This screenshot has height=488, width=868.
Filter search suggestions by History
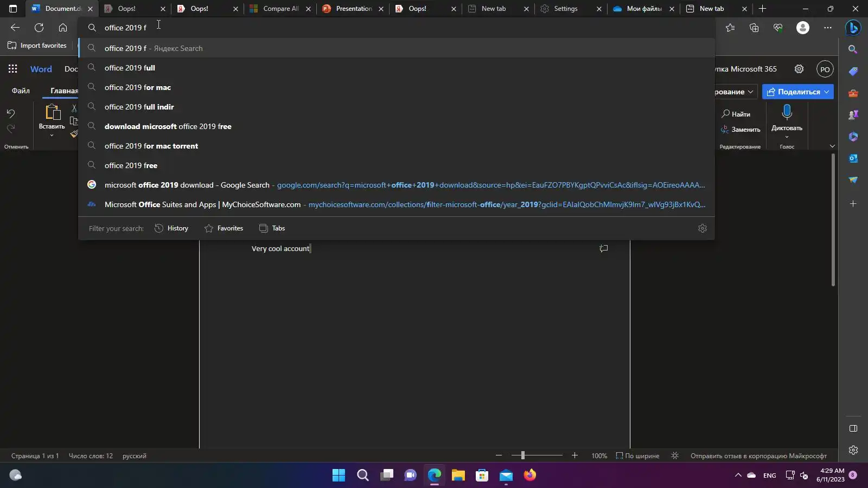coord(171,228)
